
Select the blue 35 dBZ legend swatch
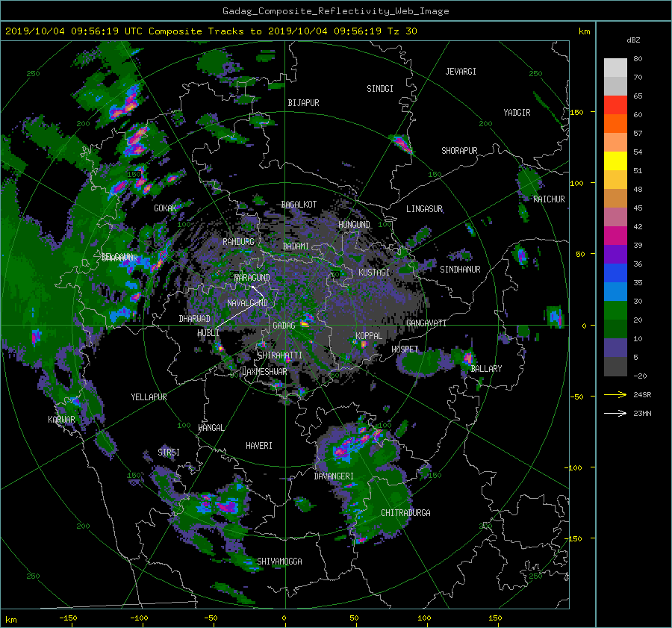point(615,273)
